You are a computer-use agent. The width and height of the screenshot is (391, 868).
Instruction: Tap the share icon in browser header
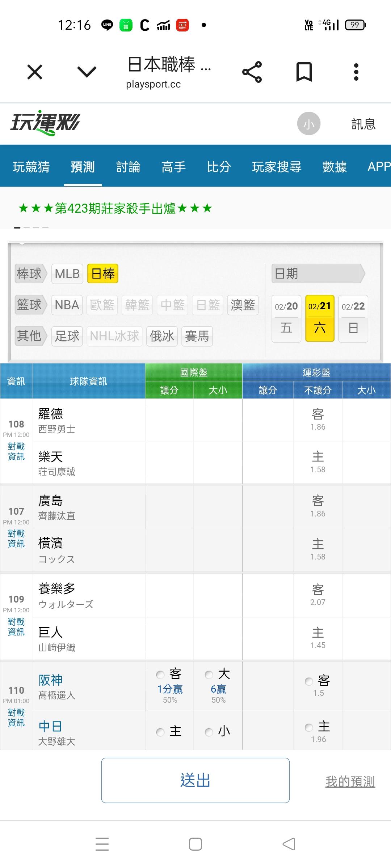[x=252, y=72]
